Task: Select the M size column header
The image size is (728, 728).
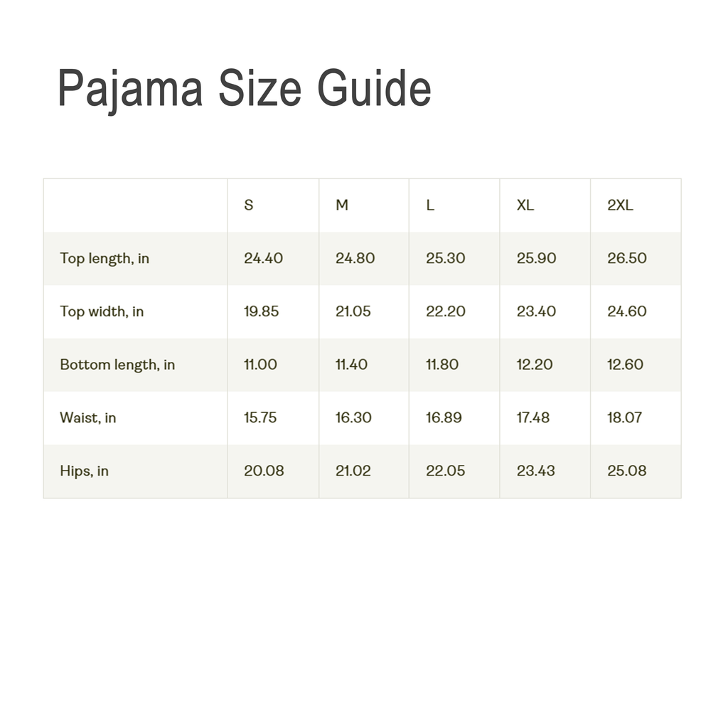Action: point(342,205)
